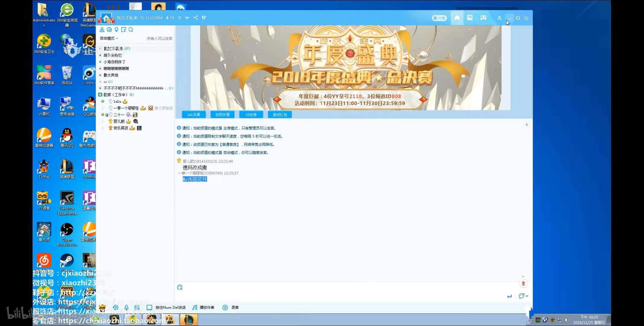The image size is (644, 326).
Task: Star the channel with the favorite icon
Action: [179, 18]
